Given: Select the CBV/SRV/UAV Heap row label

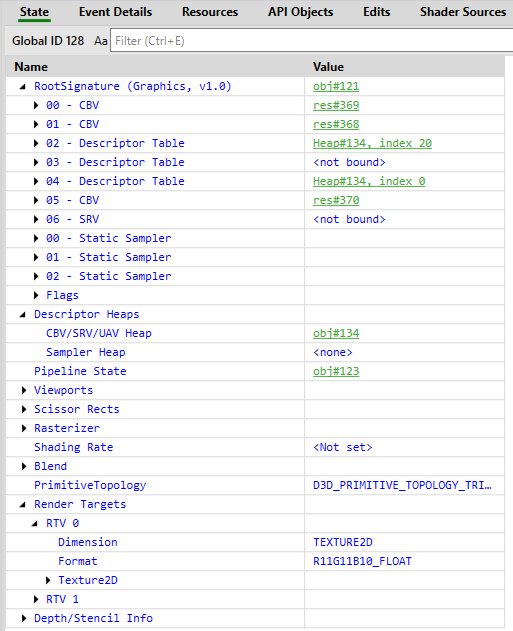Looking at the screenshot, I should (x=99, y=333).
